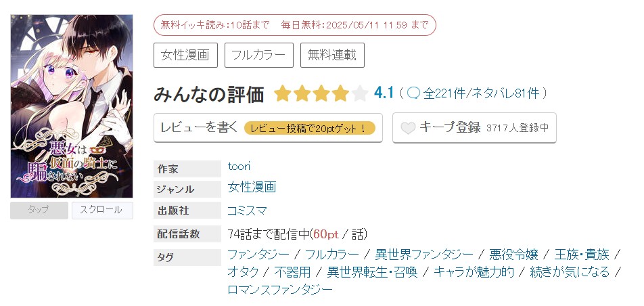Open author toori link
This screenshot has width=644, height=306.
(x=240, y=167)
